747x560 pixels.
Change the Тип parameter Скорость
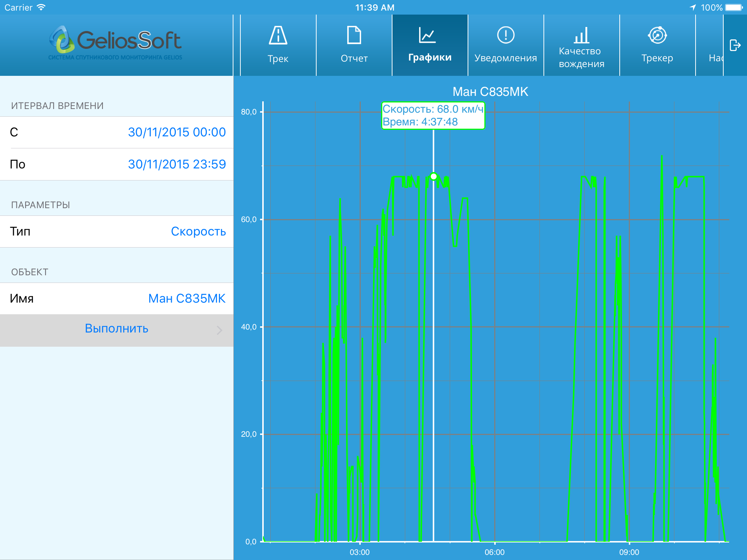(198, 231)
